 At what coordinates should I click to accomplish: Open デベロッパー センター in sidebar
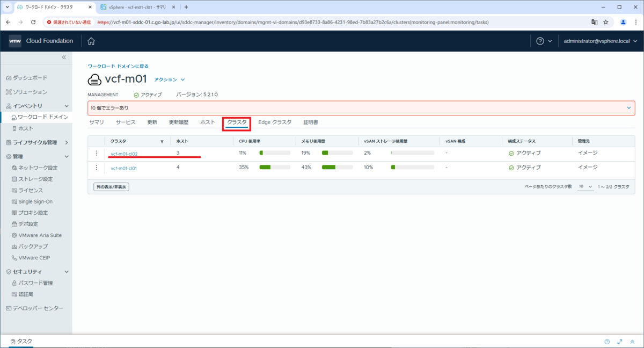(34, 308)
